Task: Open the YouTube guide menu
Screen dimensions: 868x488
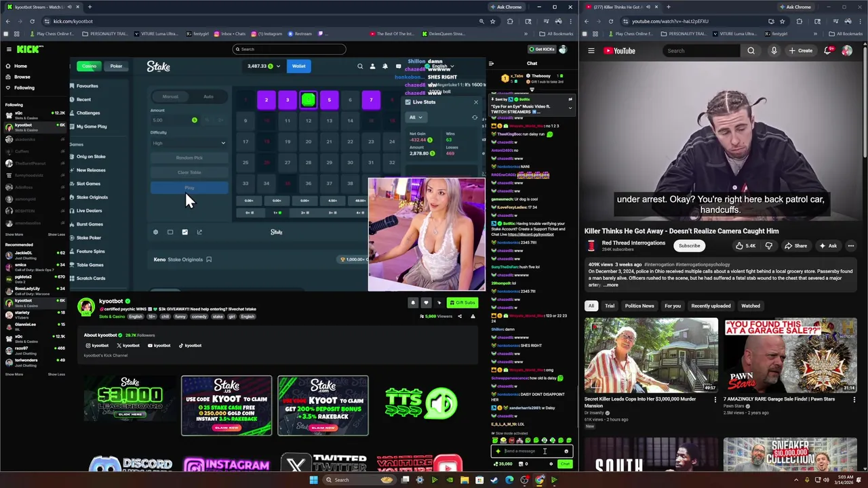Action: [591, 51]
